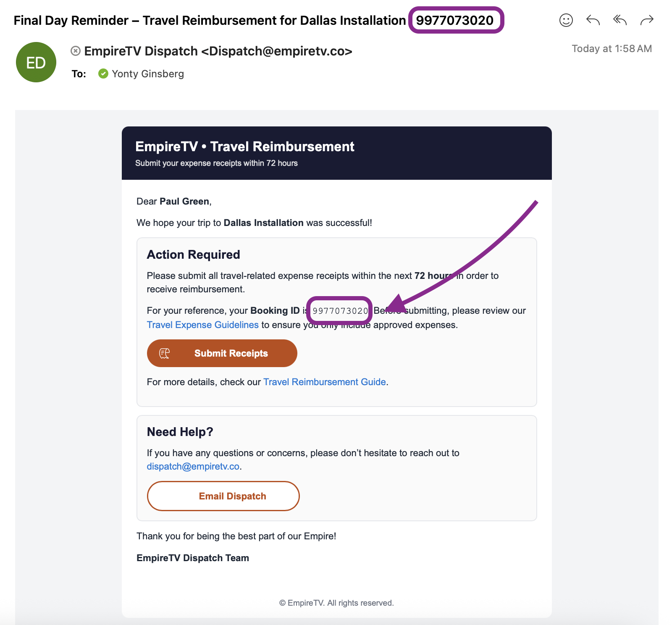672x625 pixels.
Task: Click the 'Today at 1:58 AM' timestamp
Action: click(612, 49)
